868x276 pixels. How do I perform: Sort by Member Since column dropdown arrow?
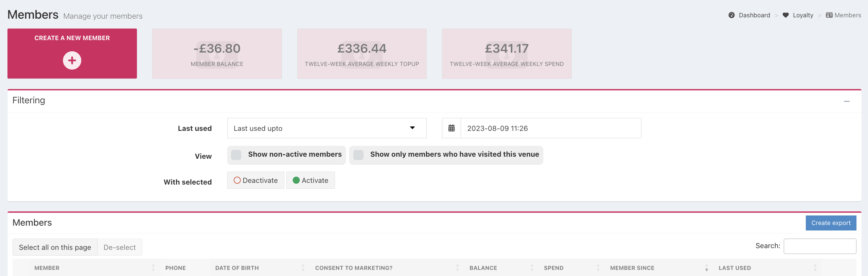coord(707,268)
